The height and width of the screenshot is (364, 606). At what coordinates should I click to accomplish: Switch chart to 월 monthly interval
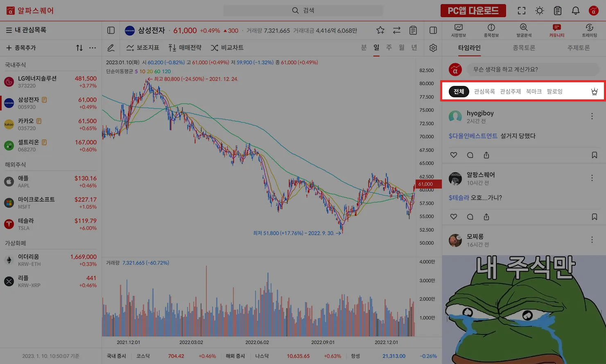[x=402, y=48]
